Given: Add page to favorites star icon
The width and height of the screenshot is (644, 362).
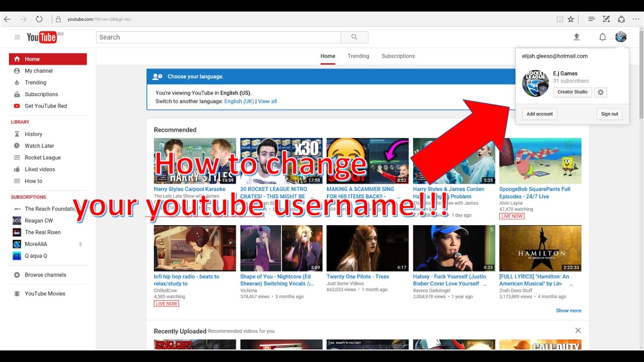Looking at the screenshot, I should click(571, 19).
